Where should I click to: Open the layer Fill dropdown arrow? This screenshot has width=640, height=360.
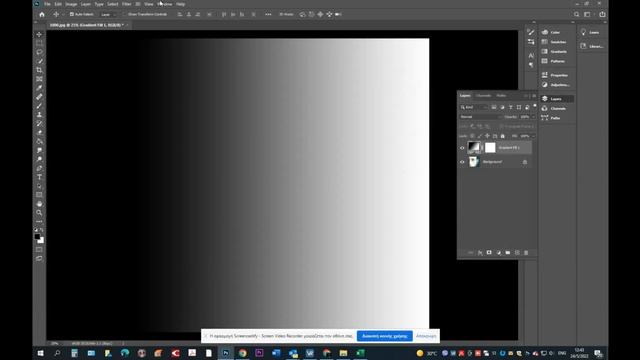[533, 136]
